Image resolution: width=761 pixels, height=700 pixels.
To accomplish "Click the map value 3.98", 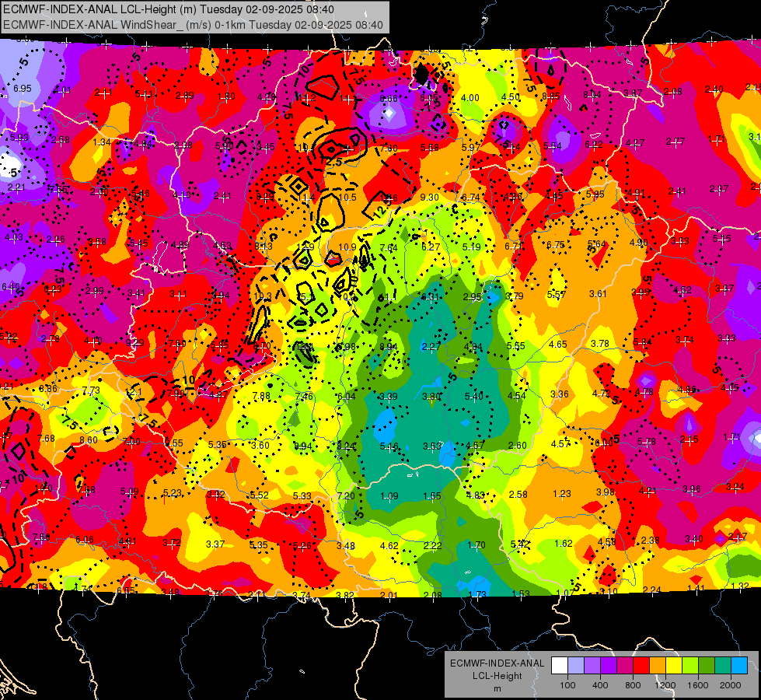I will pos(606,492).
